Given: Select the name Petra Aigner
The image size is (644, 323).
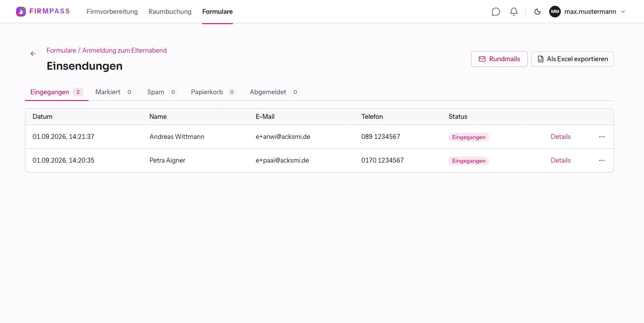Looking at the screenshot, I should (167, 160).
